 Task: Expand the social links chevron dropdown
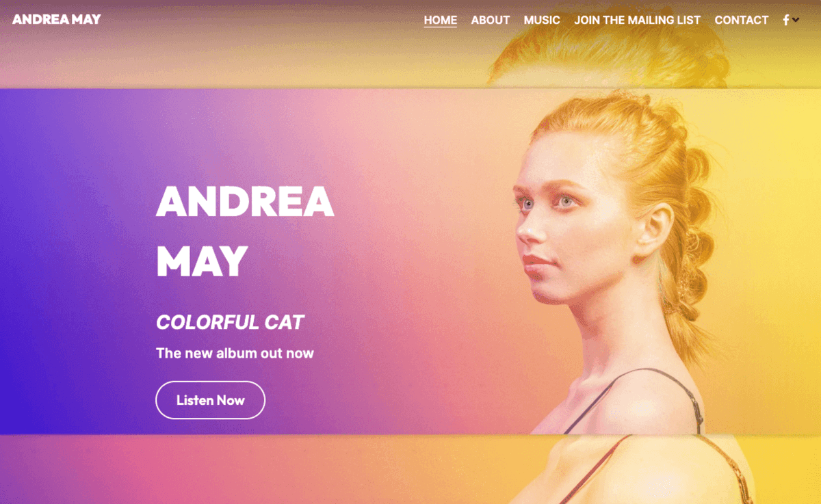click(796, 20)
